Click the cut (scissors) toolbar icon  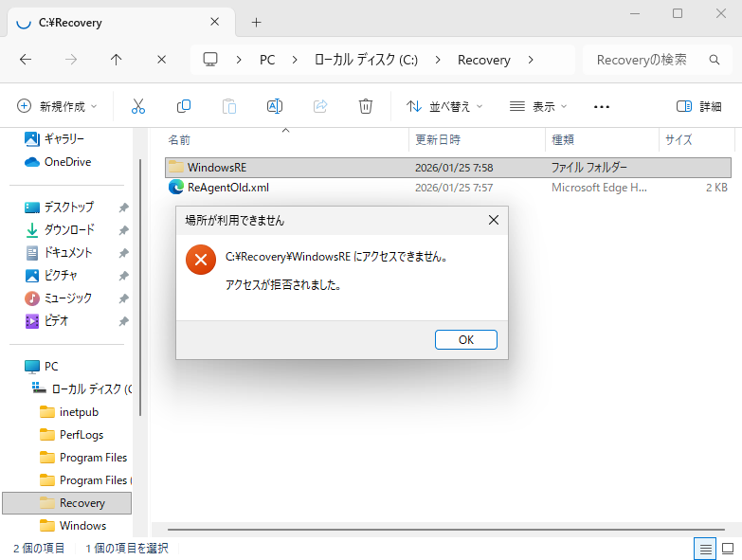138,106
